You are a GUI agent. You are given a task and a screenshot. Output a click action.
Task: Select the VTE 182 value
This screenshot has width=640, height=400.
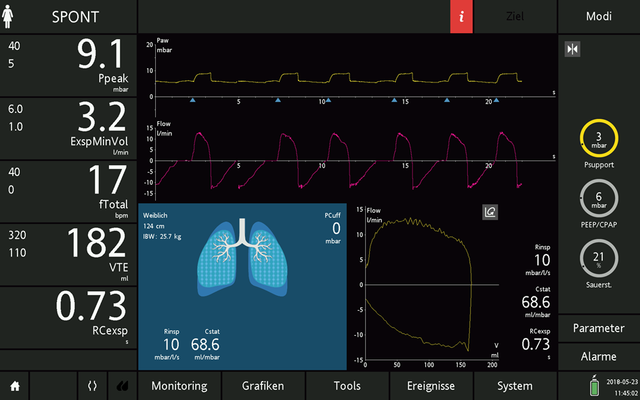(x=97, y=243)
